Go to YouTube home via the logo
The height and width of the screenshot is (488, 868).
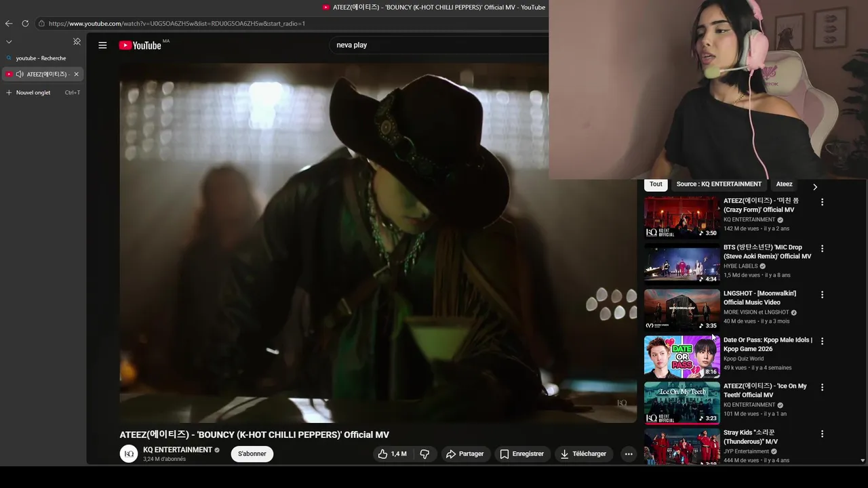[x=140, y=45]
